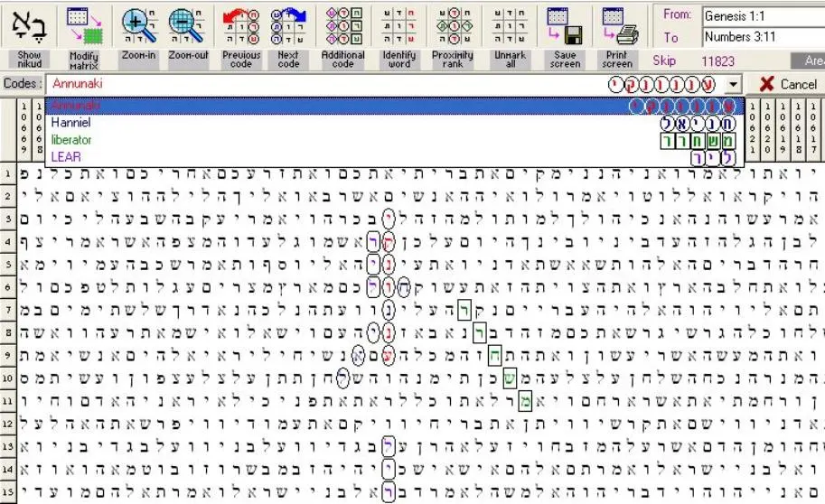Click the red X cancel icon
The image size is (825, 504).
click(766, 84)
